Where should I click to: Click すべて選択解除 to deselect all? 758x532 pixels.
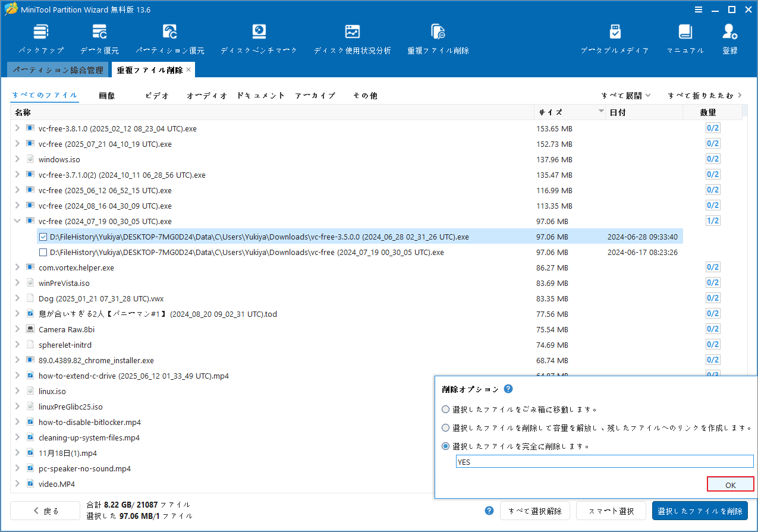[534, 510]
